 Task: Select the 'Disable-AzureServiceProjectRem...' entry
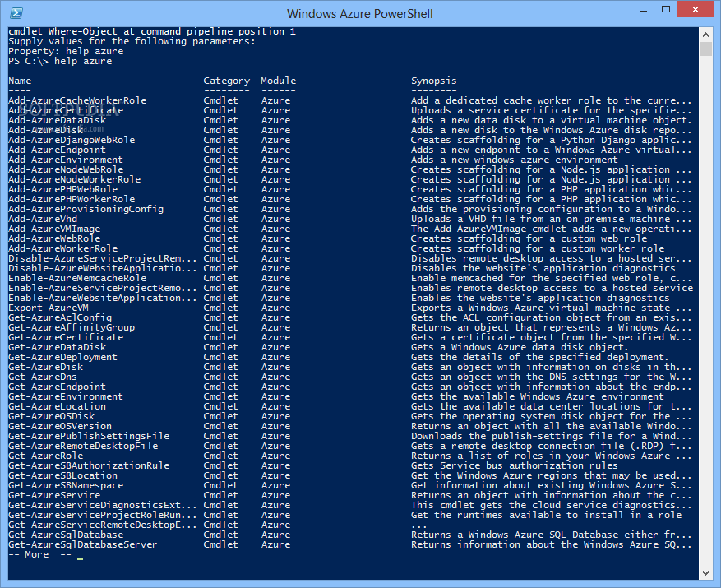click(x=103, y=259)
